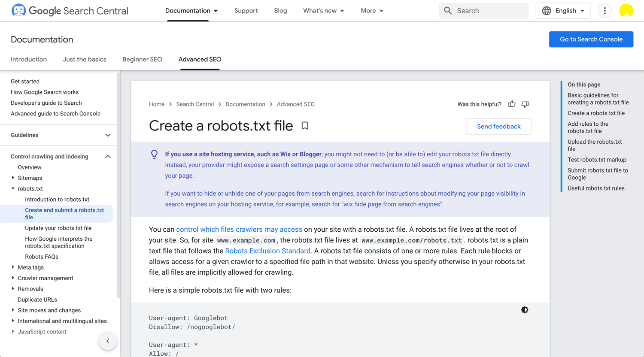Collapse the robots.txt tree item

pos(13,188)
